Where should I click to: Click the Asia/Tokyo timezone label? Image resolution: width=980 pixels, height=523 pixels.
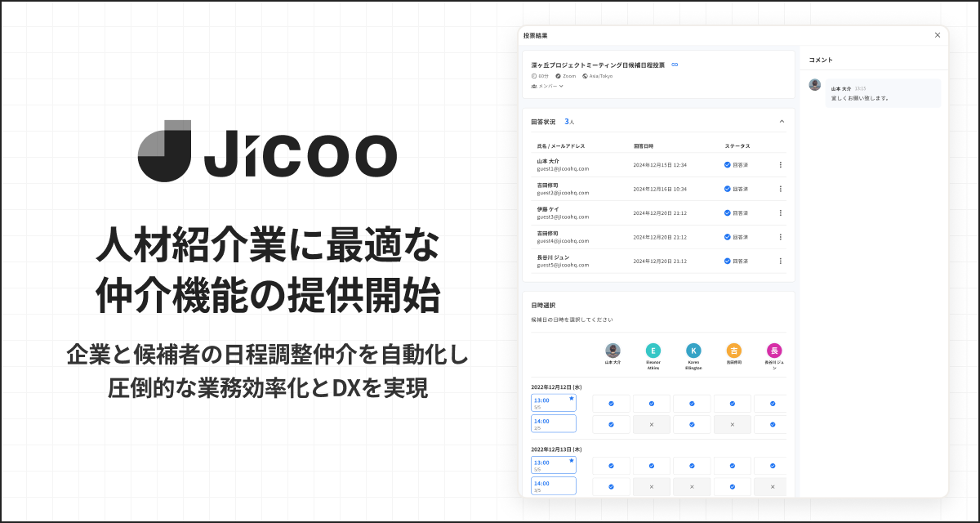click(x=601, y=76)
